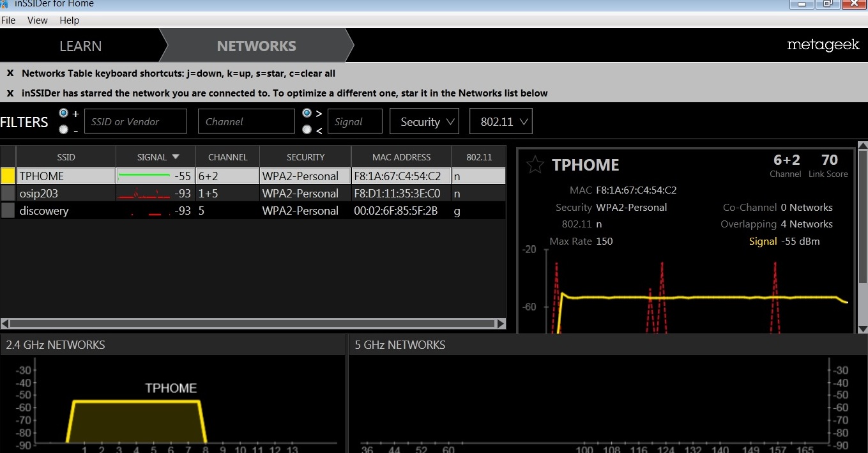
Task: Click the Signal column sort arrow
Action: (x=176, y=157)
